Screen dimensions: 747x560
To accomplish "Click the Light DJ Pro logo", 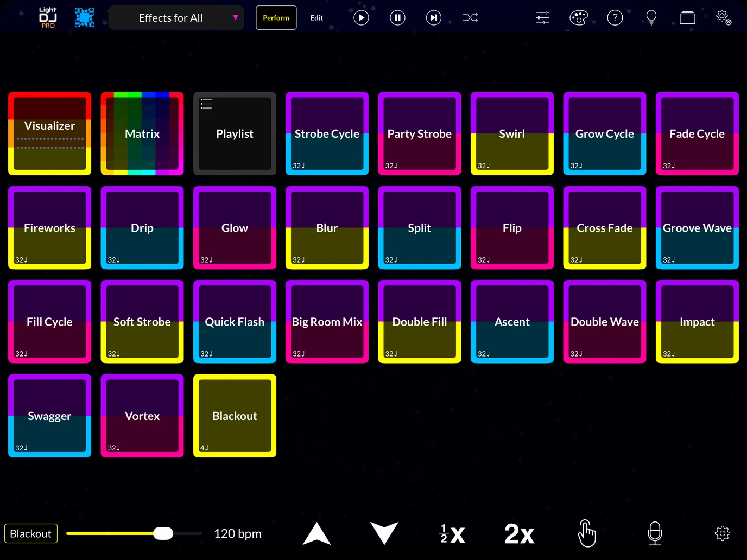I will point(48,18).
